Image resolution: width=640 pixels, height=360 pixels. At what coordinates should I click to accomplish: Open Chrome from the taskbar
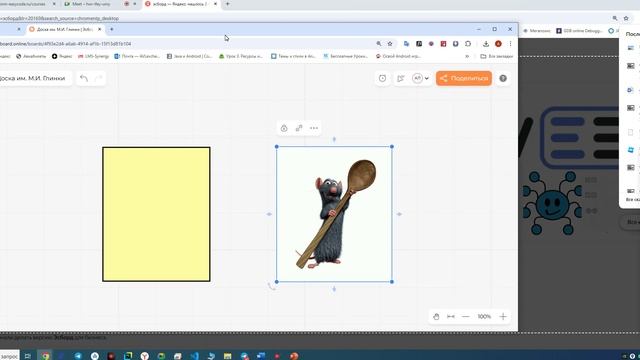pyautogui.click(x=45, y=356)
